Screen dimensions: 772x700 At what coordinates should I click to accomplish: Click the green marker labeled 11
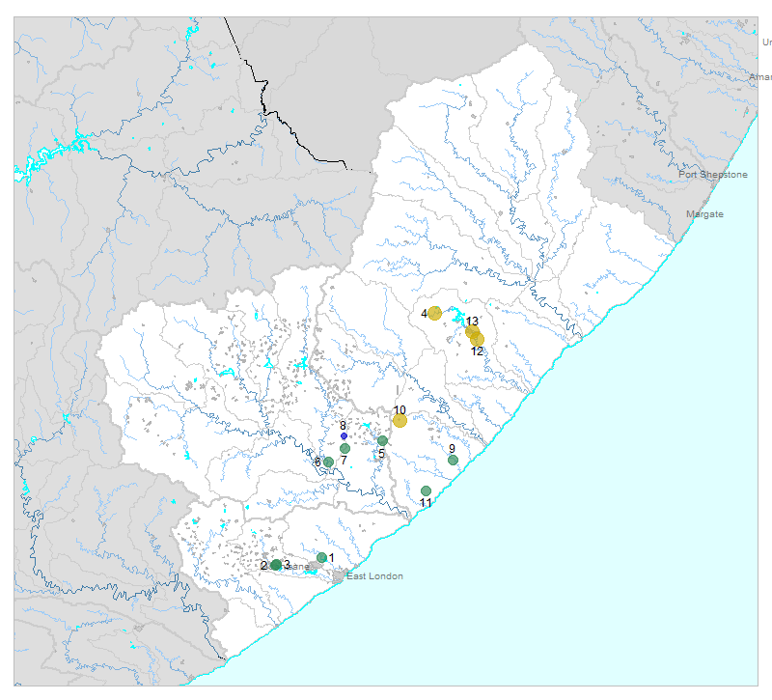[426, 490]
